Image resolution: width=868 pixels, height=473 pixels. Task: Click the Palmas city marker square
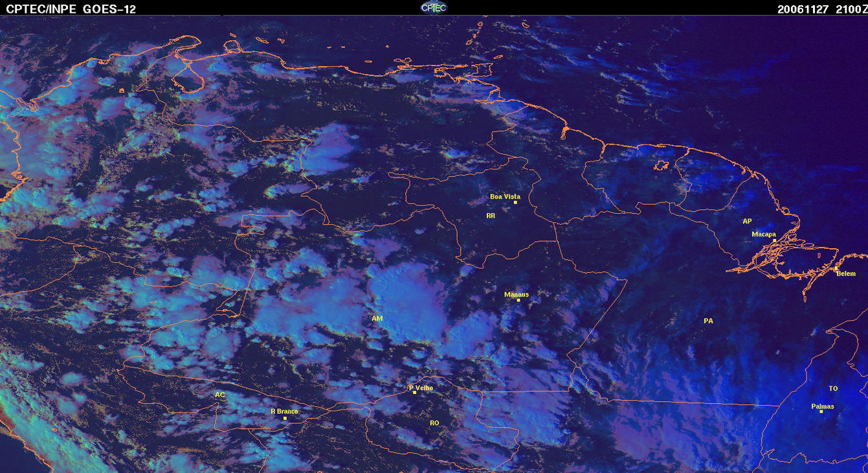[x=821, y=411]
